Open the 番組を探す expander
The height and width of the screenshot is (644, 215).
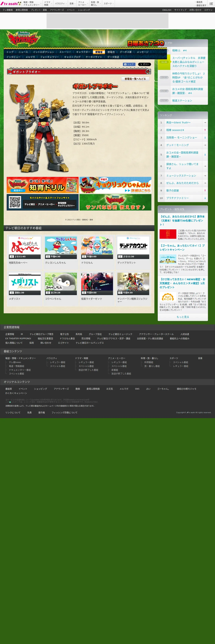[x=201, y=5]
